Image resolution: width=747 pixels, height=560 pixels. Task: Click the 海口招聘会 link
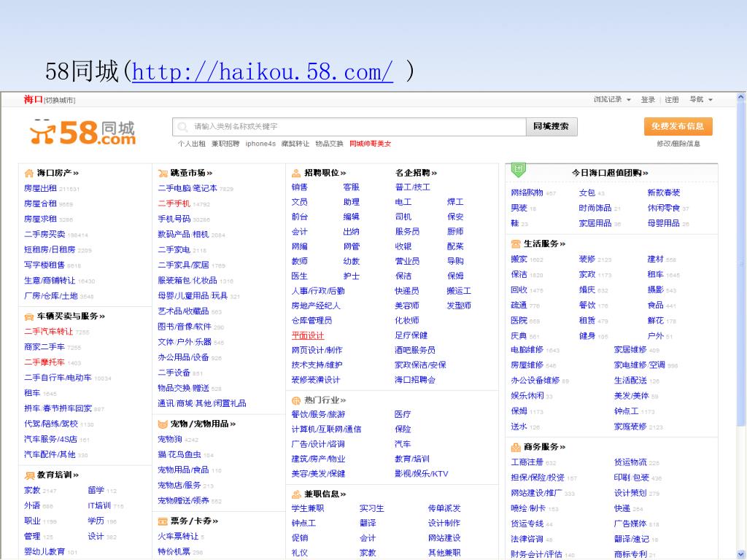(415, 380)
